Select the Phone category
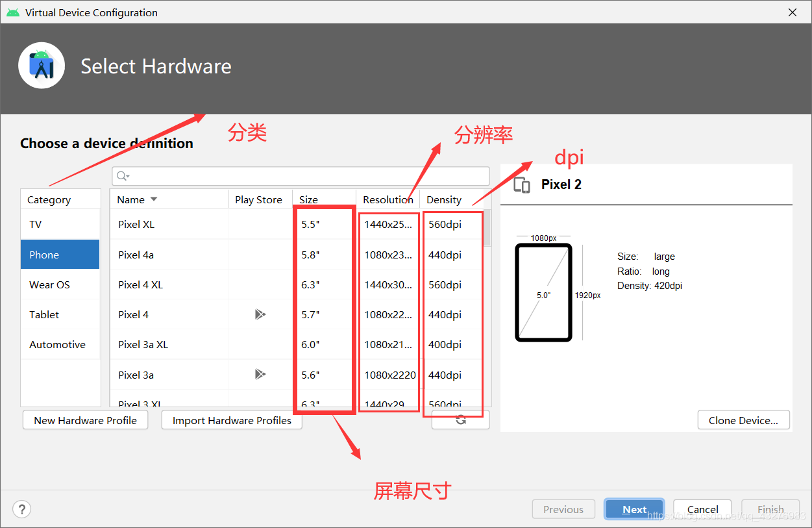Viewport: 812px width, 528px height. [60, 255]
